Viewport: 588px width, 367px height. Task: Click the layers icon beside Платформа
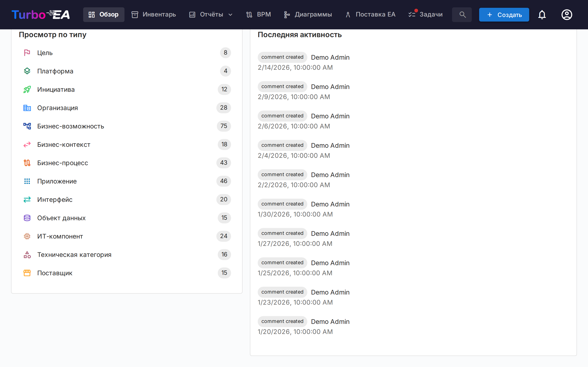(x=27, y=71)
